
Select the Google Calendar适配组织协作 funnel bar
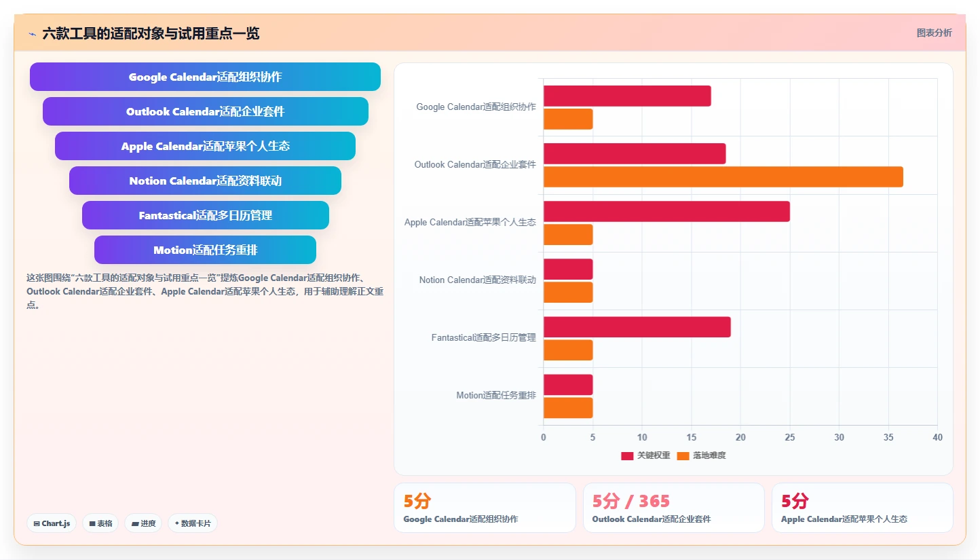(x=205, y=77)
